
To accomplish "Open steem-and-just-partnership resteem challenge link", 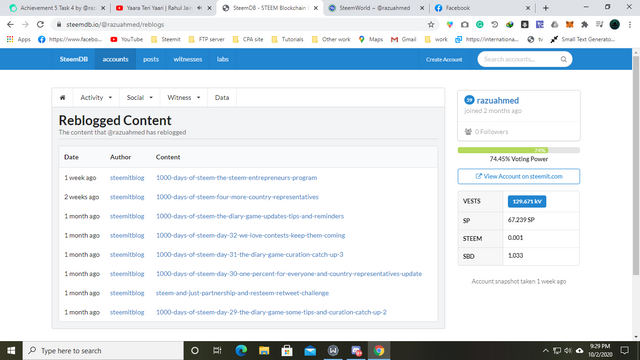I will pos(242,293).
